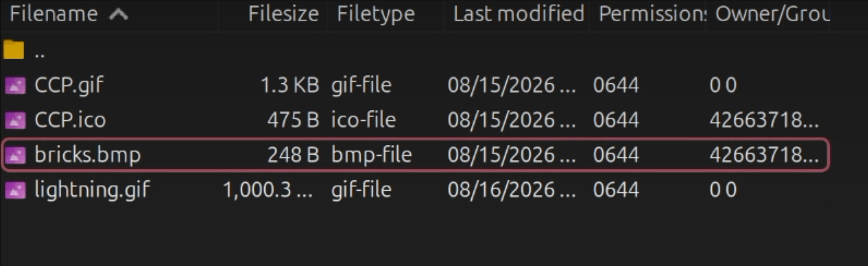868x266 pixels.
Task: Select the bricks.bmp filename
Action: (88, 155)
